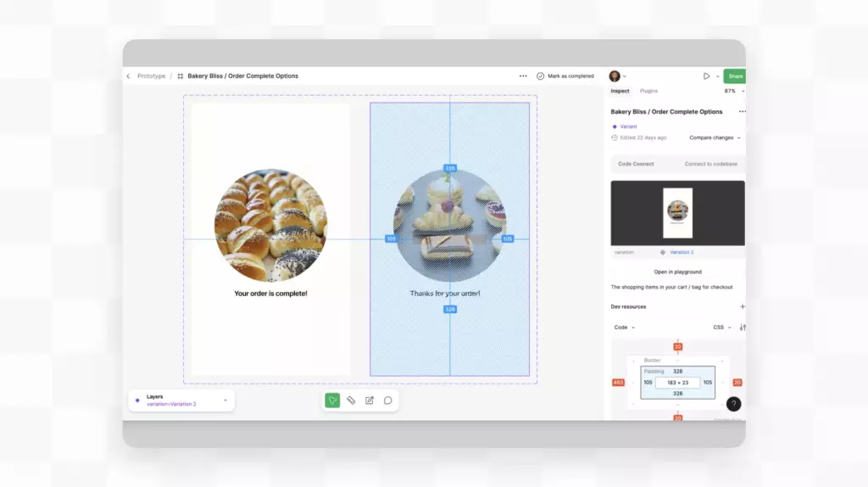
Task: Open the three-dot menu in the top toolbar
Action: pos(523,76)
